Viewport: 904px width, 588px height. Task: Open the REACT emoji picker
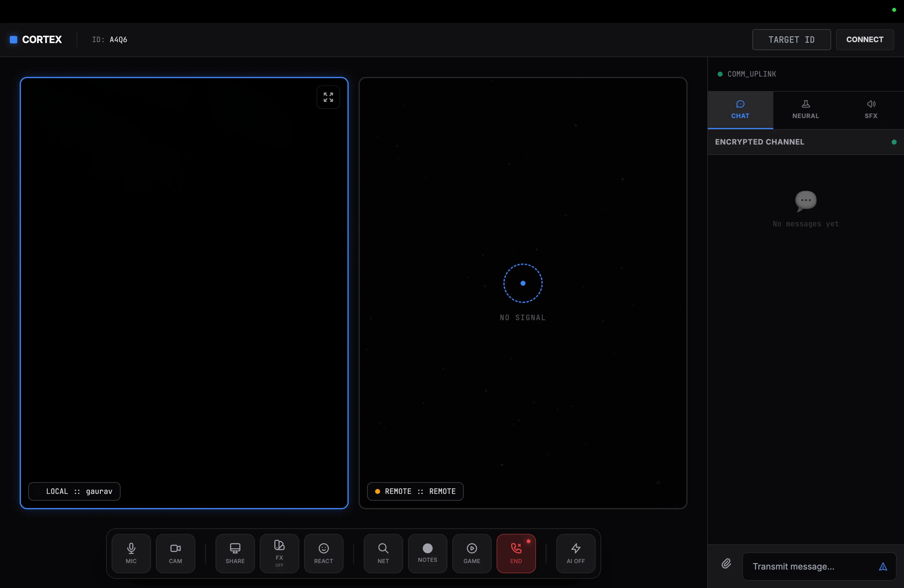323,553
